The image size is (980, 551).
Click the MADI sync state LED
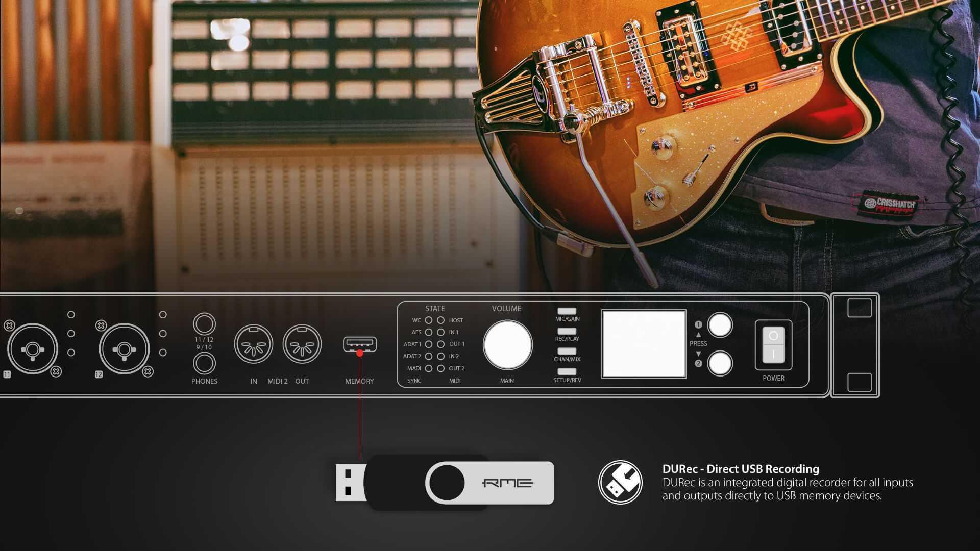click(x=429, y=368)
